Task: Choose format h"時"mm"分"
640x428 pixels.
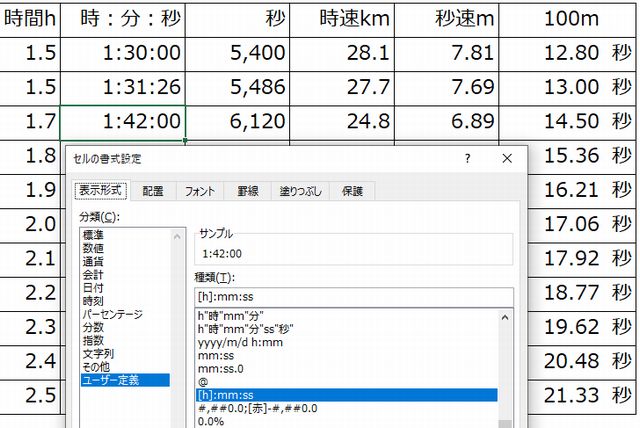Action: 347,315
